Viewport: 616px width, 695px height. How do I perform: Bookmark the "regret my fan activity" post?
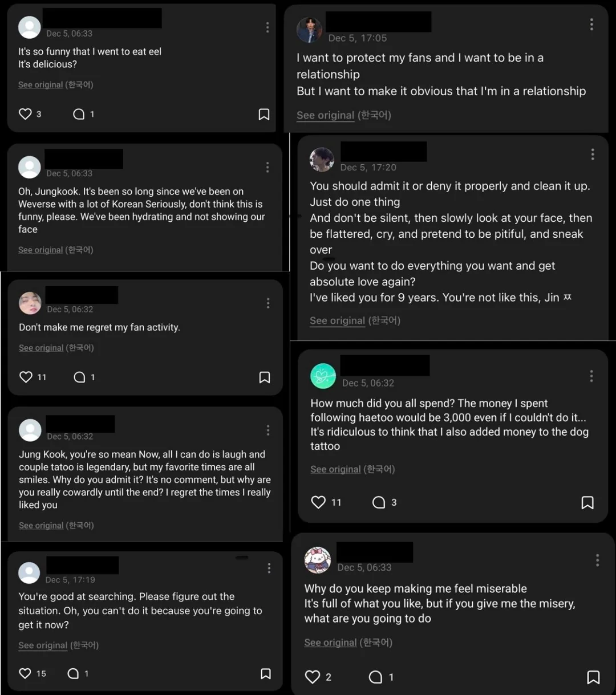(x=265, y=377)
